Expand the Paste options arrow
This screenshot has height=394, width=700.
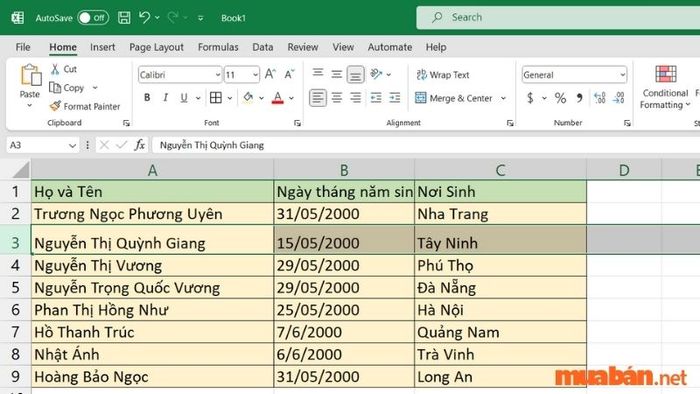tap(29, 106)
